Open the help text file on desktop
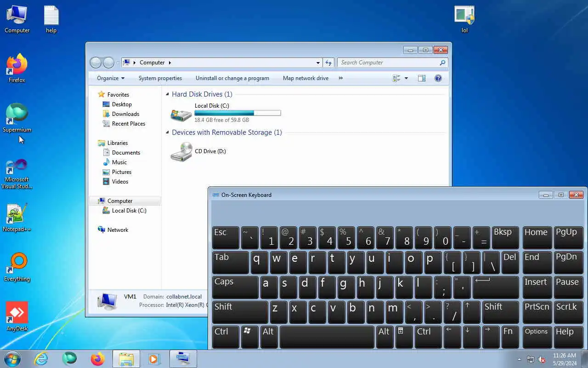 coord(51,19)
